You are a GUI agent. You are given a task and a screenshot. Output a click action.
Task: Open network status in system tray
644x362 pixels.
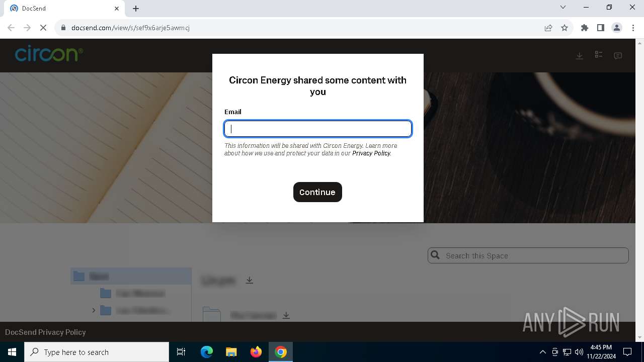[567, 352]
